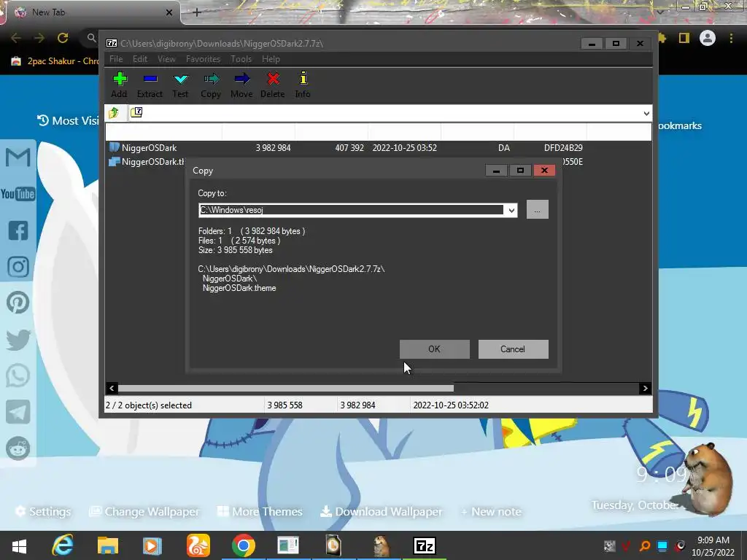Open the Telegram sidebar shortcut
This screenshot has height=560, width=747.
pos(18,412)
